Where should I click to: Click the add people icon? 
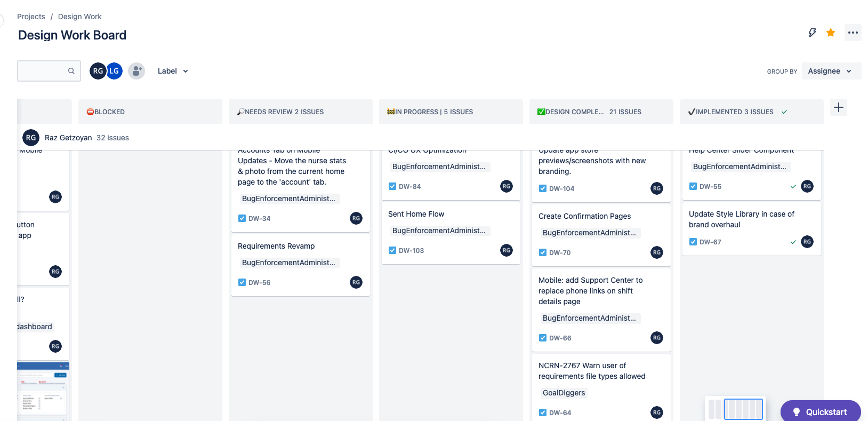(x=136, y=71)
